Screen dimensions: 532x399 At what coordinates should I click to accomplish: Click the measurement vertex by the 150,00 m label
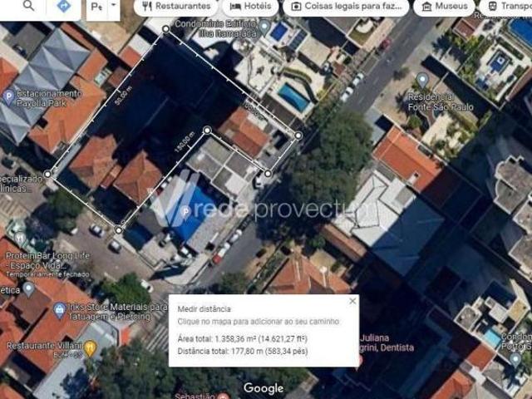point(207,131)
